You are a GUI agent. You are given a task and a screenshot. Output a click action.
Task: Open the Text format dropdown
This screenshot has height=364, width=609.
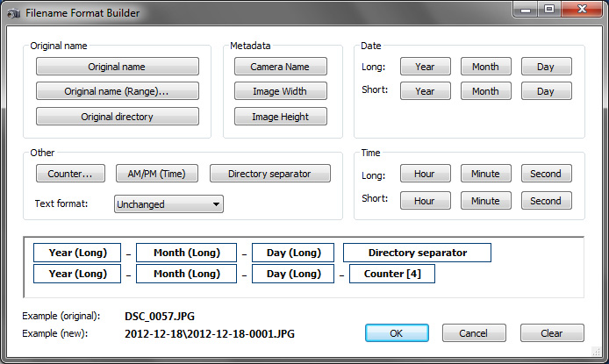168,204
